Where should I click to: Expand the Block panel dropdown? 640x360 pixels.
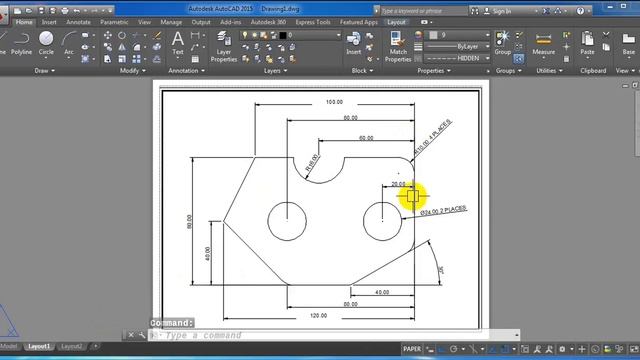(x=362, y=71)
